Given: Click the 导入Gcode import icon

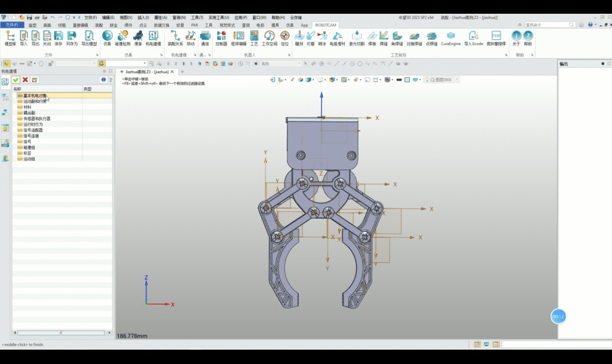Looking at the screenshot, I should coord(473,38).
